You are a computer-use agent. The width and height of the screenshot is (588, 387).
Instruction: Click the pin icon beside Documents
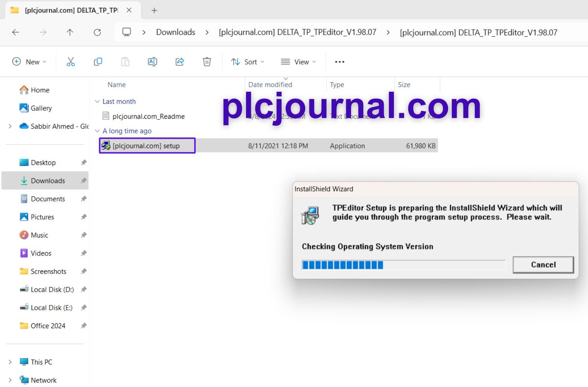84,199
